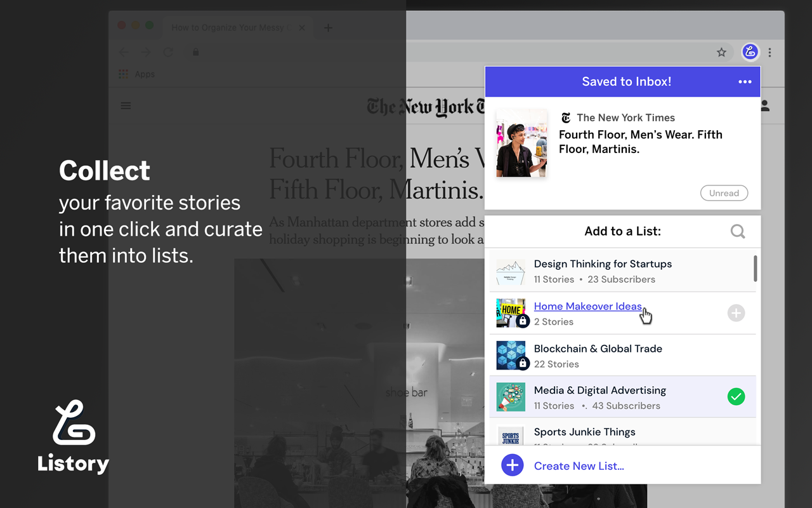
Task: Search lists with magnifier icon
Action: tap(738, 231)
